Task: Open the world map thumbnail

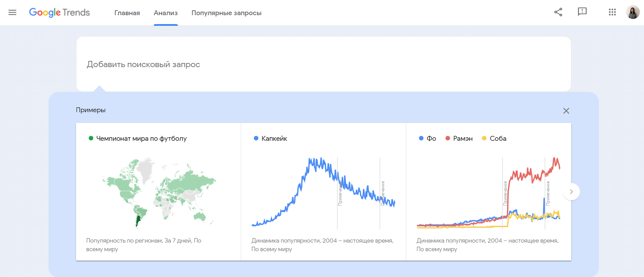Action: coord(159,193)
